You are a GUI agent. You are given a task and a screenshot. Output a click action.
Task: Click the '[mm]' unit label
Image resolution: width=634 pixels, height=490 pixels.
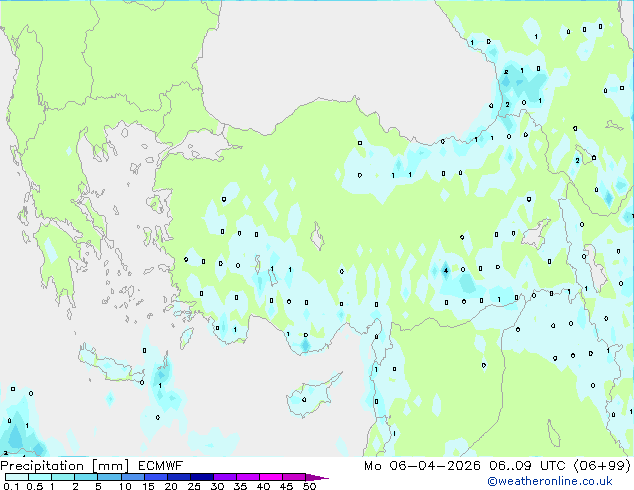[110, 466]
